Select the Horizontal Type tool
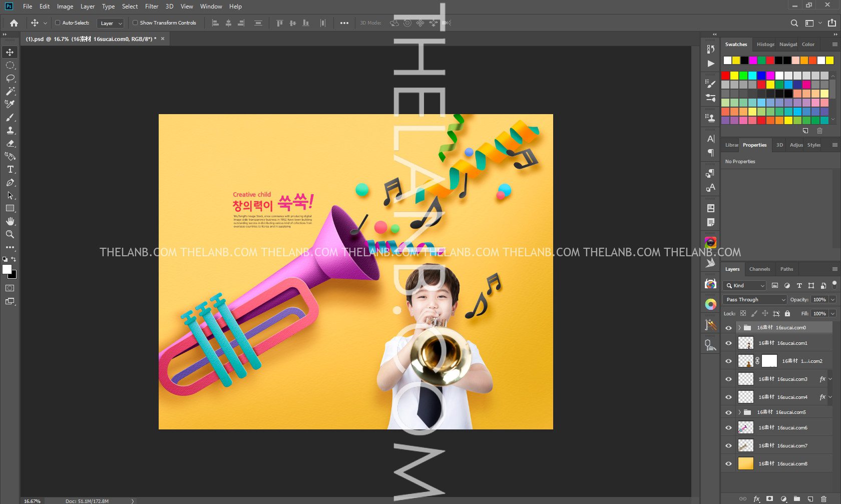The height and width of the screenshot is (504, 841). (x=10, y=170)
